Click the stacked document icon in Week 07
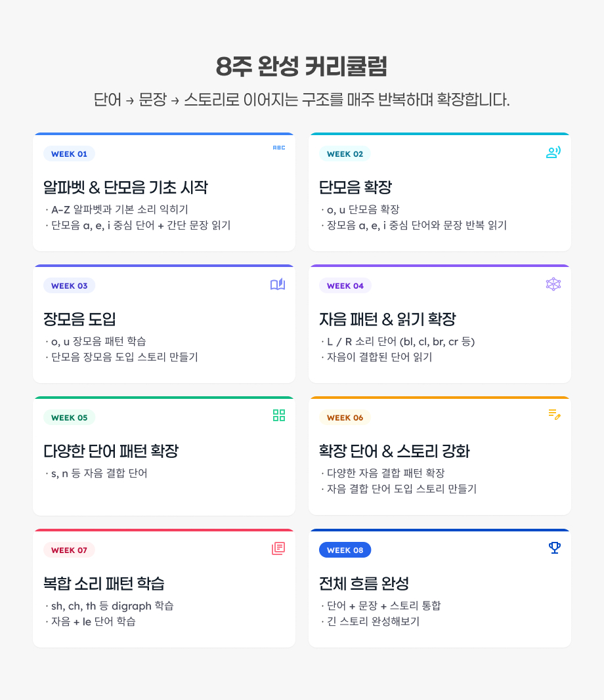The height and width of the screenshot is (700, 604). [278, 548]
